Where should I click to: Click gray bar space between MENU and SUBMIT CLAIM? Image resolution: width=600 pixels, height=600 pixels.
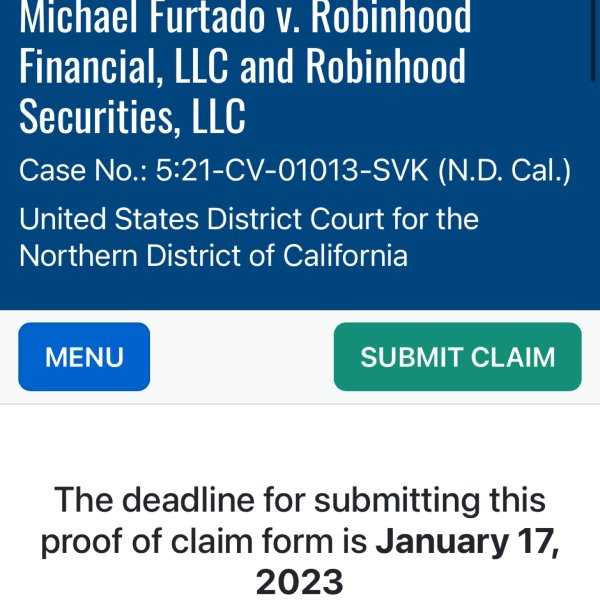(x=242, y=357)
